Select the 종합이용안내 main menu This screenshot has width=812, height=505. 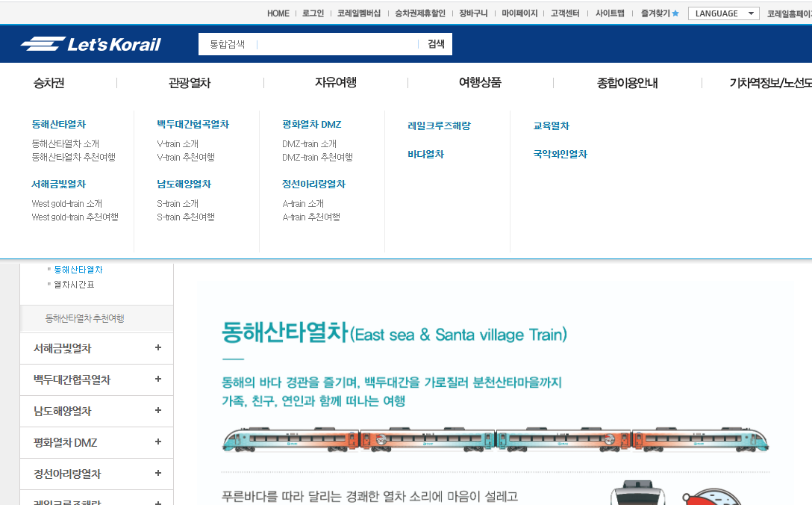pos(627,83)
